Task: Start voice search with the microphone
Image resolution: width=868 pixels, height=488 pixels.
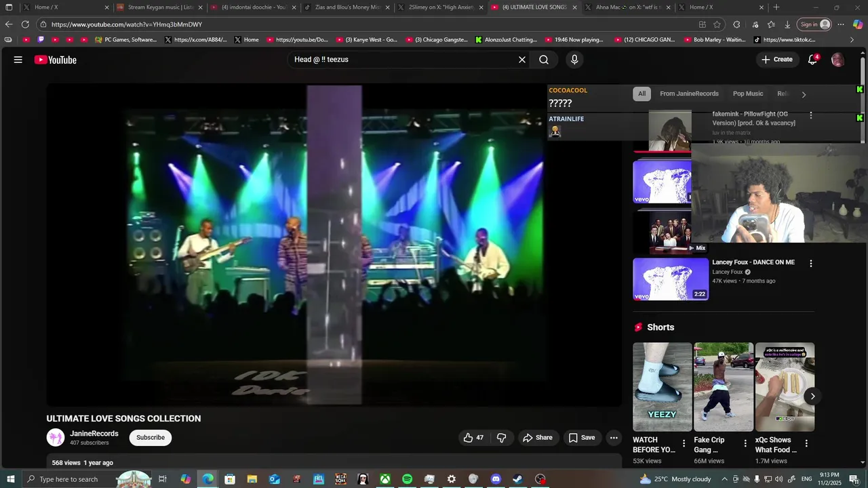Action: [x=574, y=60]
